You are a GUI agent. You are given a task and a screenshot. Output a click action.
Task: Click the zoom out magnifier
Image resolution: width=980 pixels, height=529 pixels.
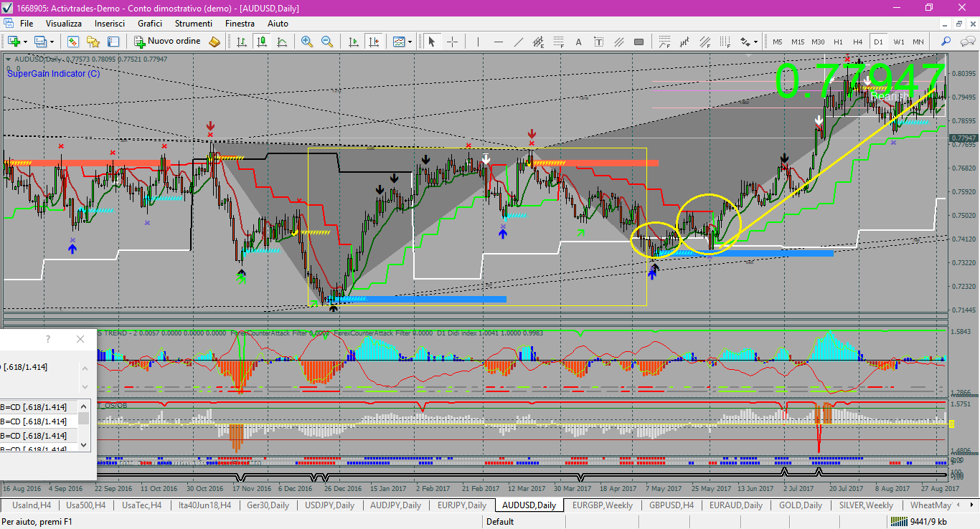(327, 42)
